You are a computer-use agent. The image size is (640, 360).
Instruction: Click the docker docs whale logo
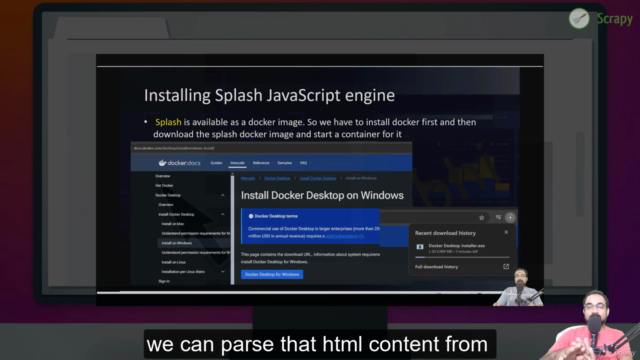click(x=162, y=163)
